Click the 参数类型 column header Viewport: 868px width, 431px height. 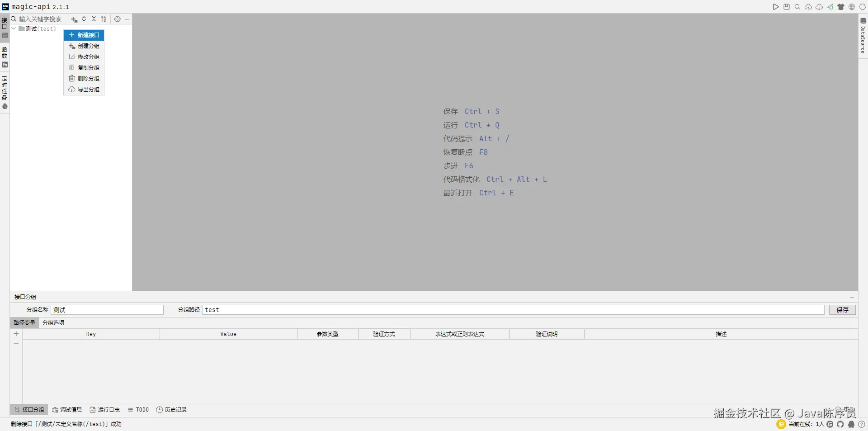pos(328,334)
